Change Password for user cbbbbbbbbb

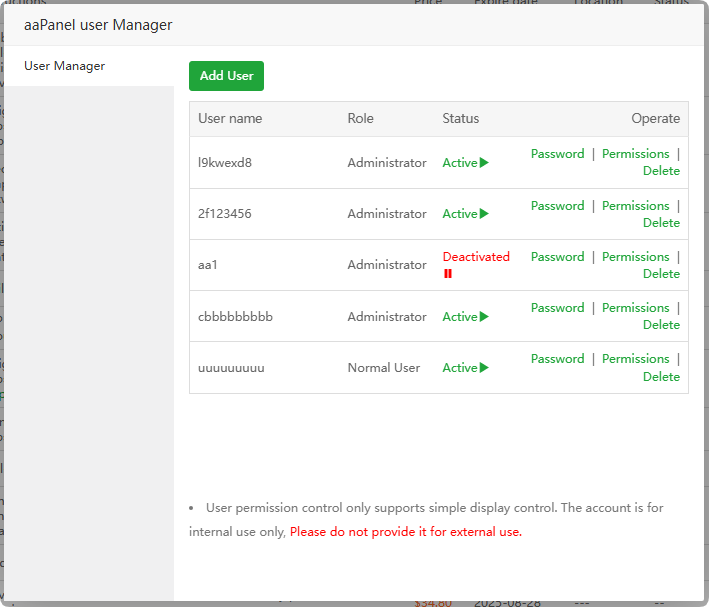(557, 308)
